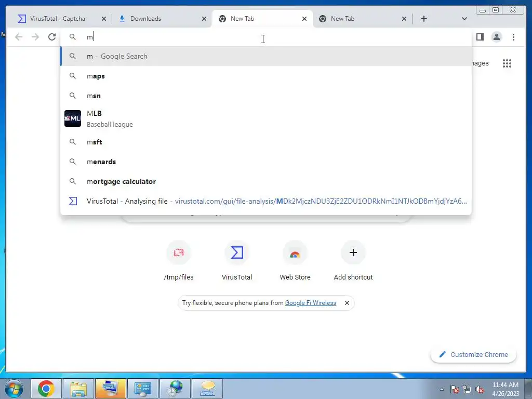Click the Action Center flag icon

[x=454, y=389]
